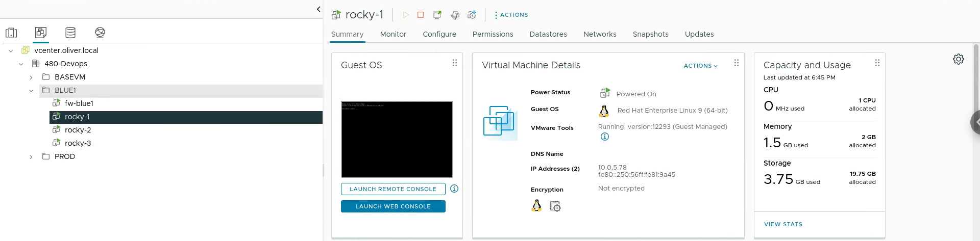
Task: Select the rocky-2 virtual machine
Action: pos(78,130)
